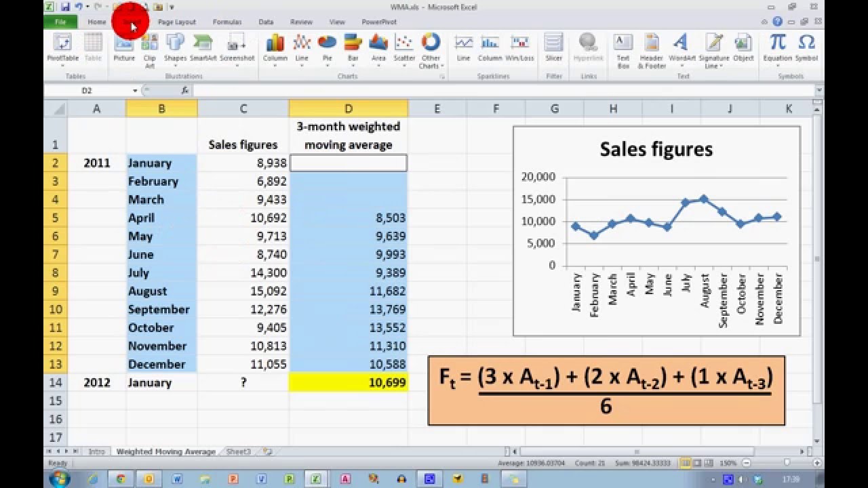
Task: Open Header & Footer settings
Action: click(652, 51)
